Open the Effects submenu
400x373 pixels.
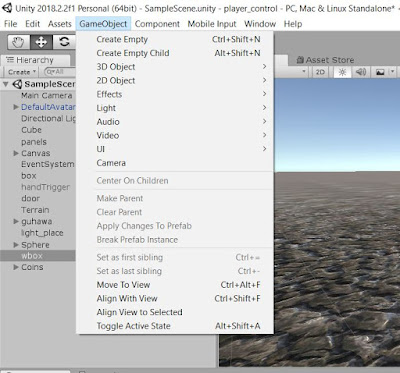tap(175, 94)
